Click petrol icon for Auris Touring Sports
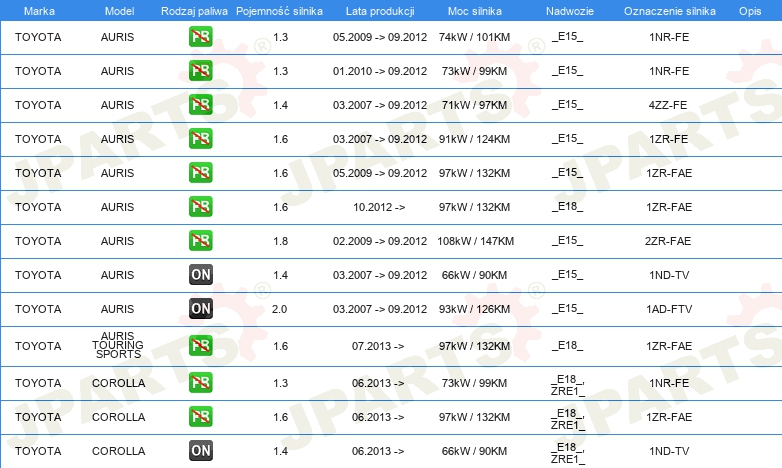The width and height of the screenshot is (782, 468). (200, 345)
